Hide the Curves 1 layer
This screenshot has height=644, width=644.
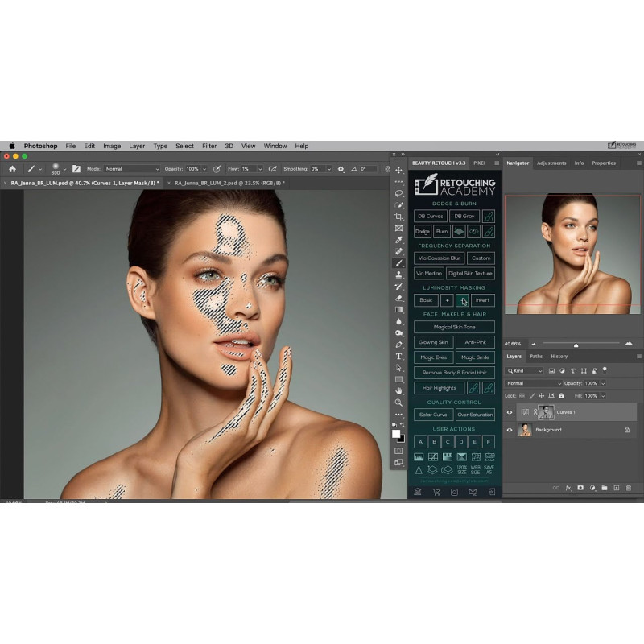tap(509, 412)
